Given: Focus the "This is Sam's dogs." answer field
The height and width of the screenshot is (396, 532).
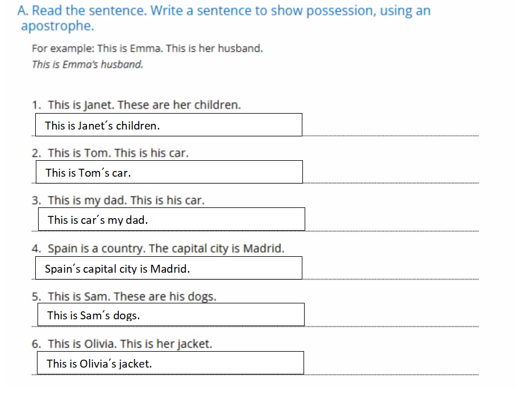Looking at the screenshot, I should (x=171, y=315).
